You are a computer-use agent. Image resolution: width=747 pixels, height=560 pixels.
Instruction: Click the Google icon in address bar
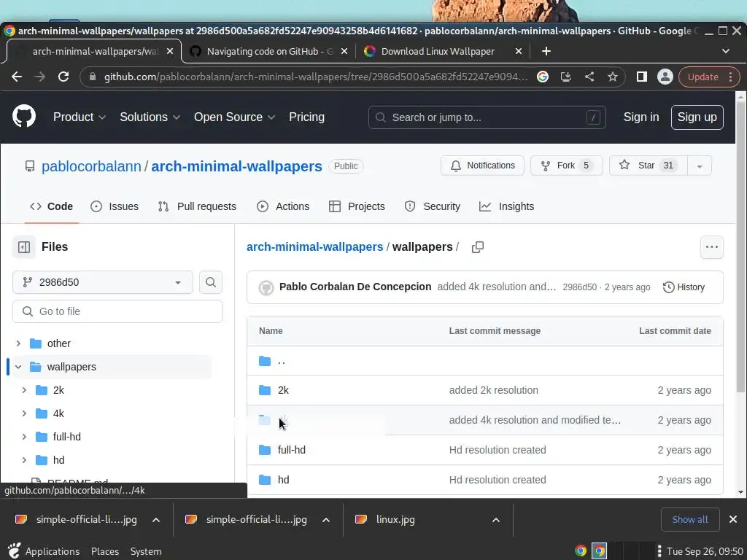pyautogui.click(x=543, y=77)
